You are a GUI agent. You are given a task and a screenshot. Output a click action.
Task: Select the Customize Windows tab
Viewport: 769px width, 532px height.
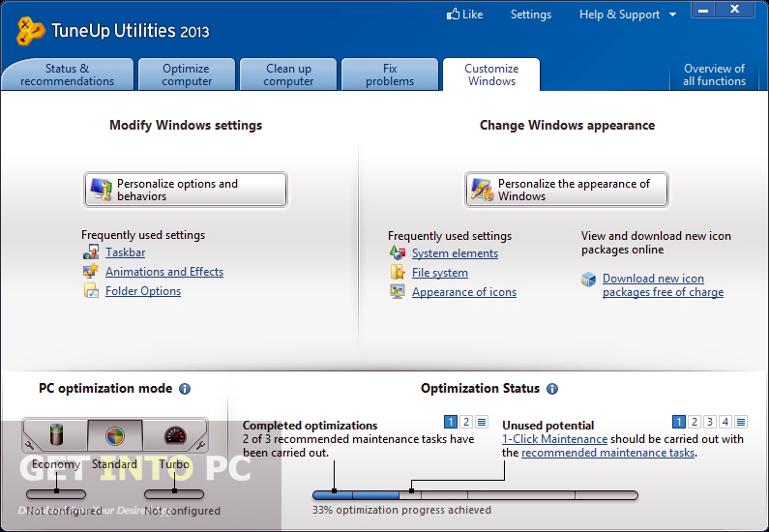(491, 74)
